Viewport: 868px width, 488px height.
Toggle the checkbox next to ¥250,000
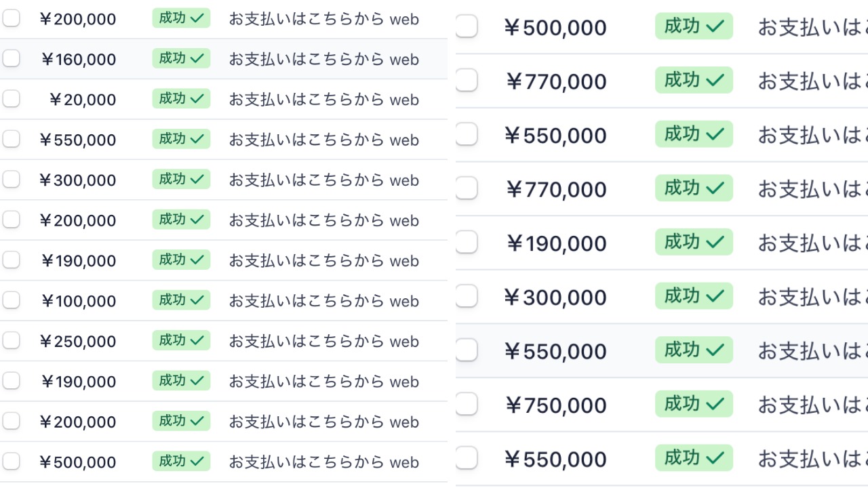tap(11, 341)
